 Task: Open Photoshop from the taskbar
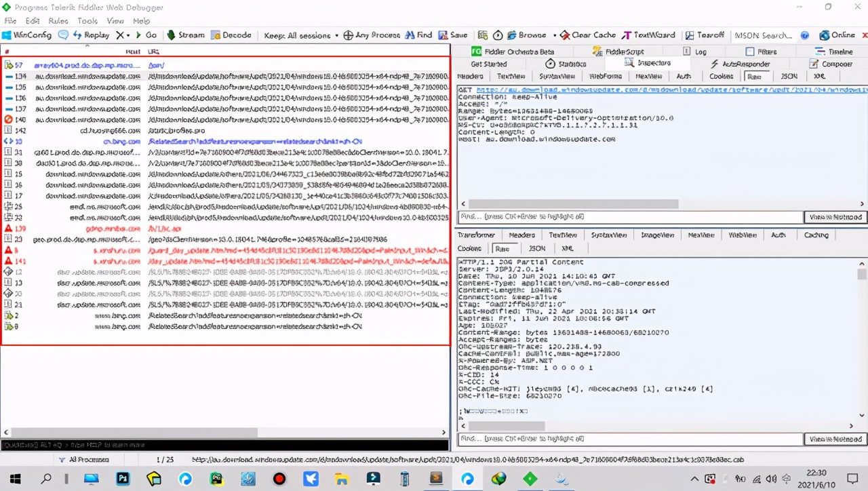tap(123, 479)
